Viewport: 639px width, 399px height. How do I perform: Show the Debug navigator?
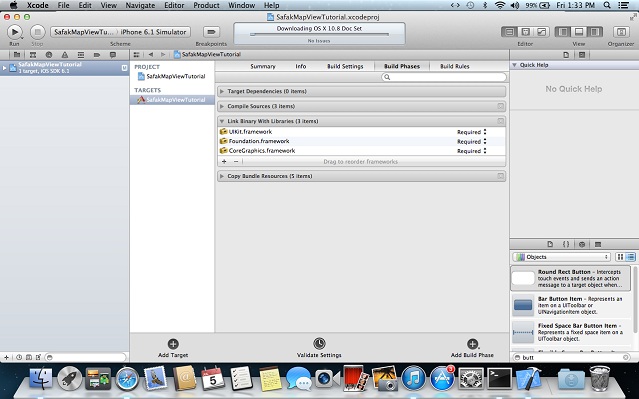pyautogui.click(x=81, y=55)
